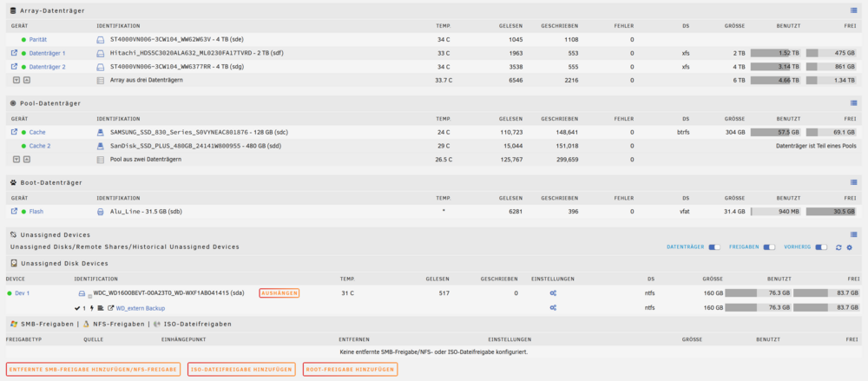Open the Cache 2 device link

(40, 146)
